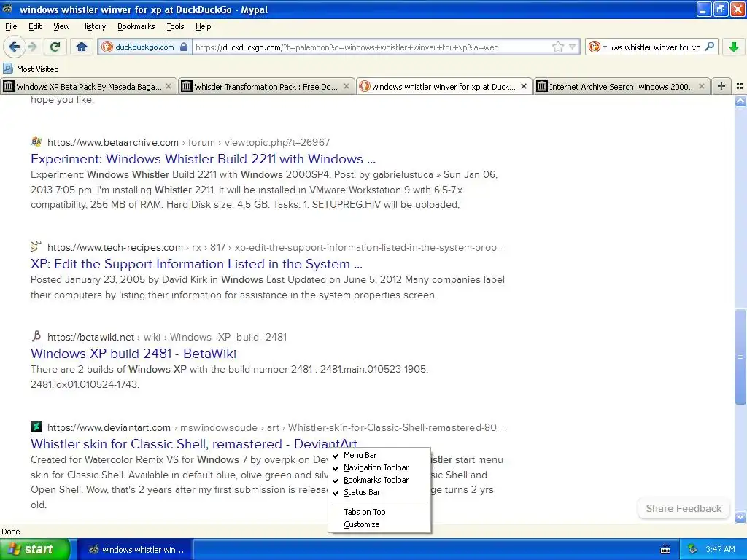
Task: Open Experiment: Windows Whistler Build 2211 result
Action: coord(203,158)
